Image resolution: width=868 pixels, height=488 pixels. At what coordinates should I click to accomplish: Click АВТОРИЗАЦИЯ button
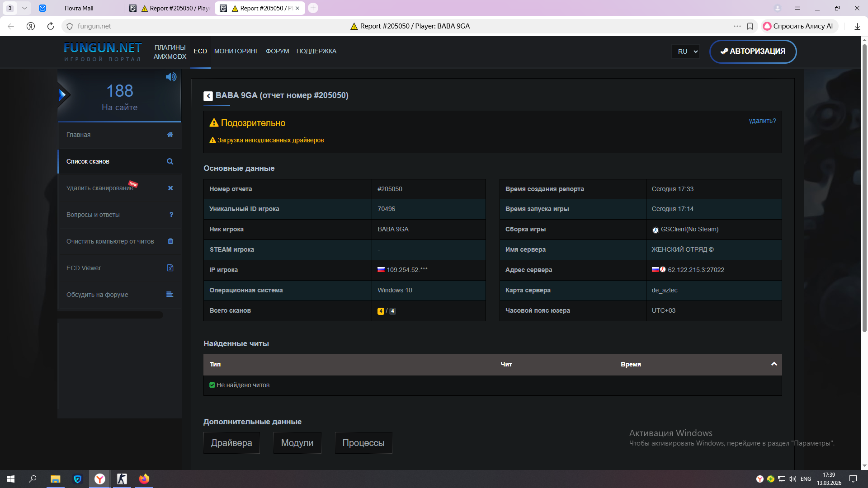753,52
